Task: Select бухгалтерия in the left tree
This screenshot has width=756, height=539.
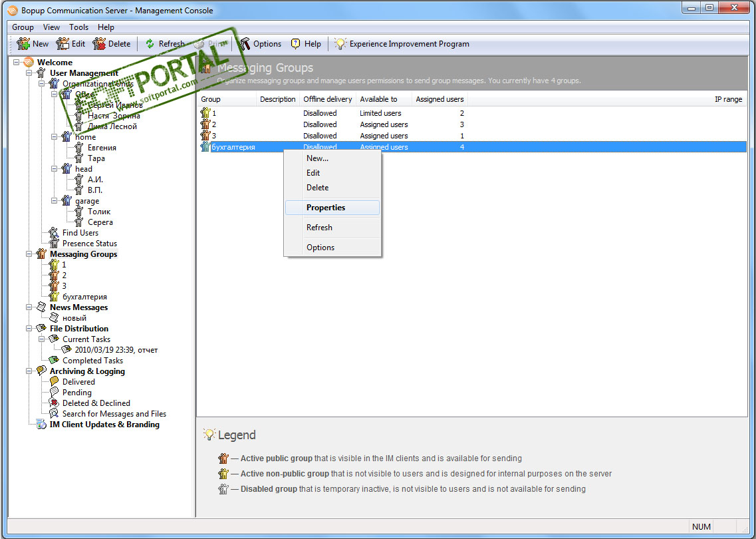Action: coord(84,297)
